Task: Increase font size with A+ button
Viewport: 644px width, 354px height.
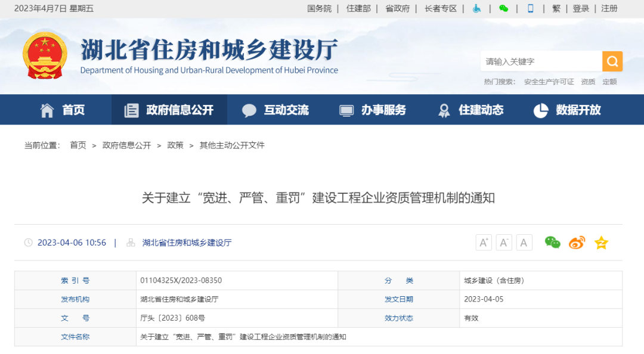Action: pyautogui.click(x=484, y=243)
